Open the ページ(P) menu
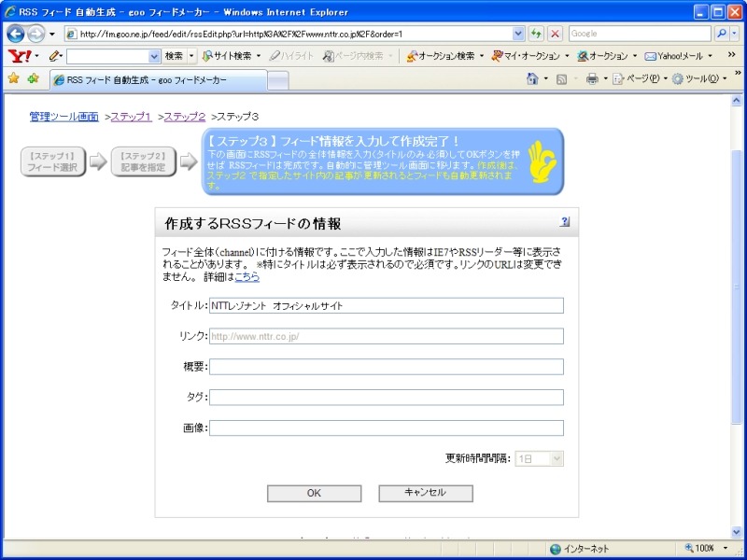 tap(638, 78)
